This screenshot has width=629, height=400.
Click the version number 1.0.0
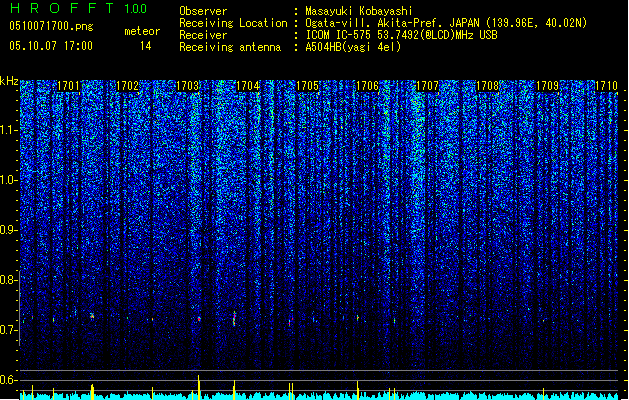point(136,8)
